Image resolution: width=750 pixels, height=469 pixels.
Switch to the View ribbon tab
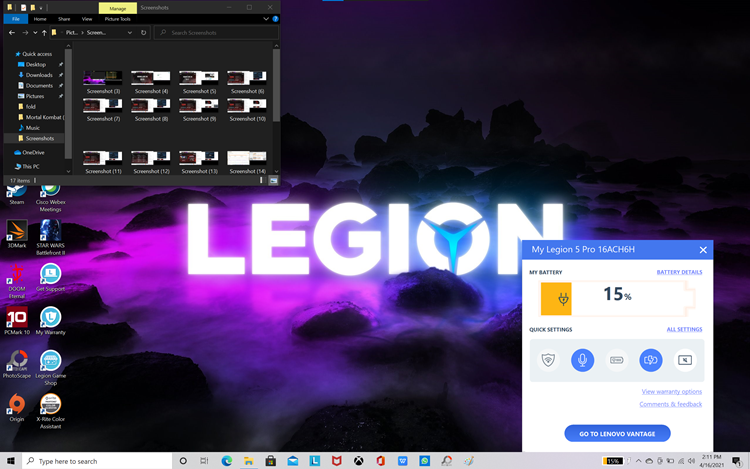tap(87, 19)
